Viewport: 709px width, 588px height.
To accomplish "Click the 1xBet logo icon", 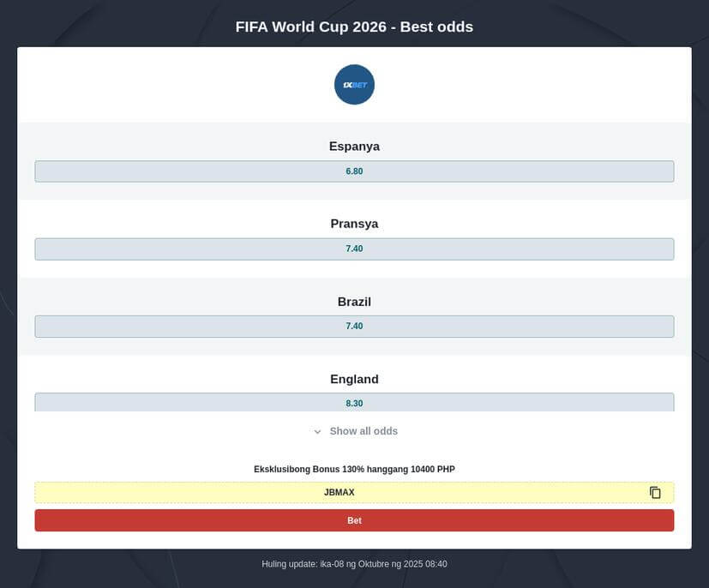I will pyautogui.click(x=354, y=85).
